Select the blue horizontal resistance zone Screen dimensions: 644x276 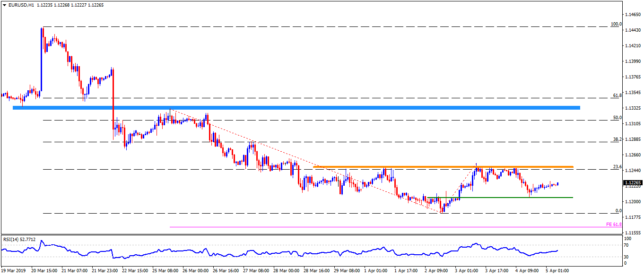(296, 108)
